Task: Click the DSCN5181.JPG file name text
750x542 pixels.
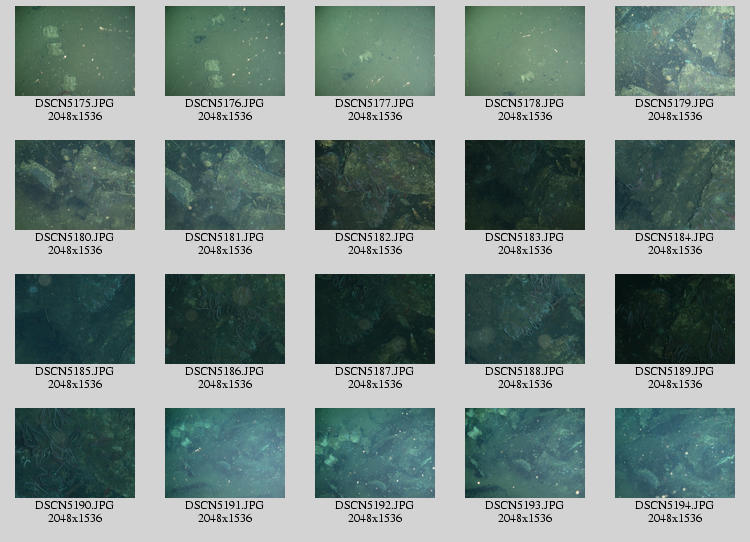Action: point(224,237)
